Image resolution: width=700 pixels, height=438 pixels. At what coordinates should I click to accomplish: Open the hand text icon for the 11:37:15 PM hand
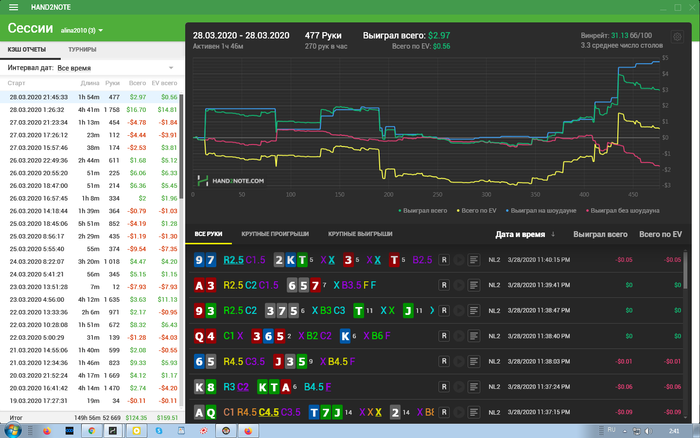tap(474, 412)
